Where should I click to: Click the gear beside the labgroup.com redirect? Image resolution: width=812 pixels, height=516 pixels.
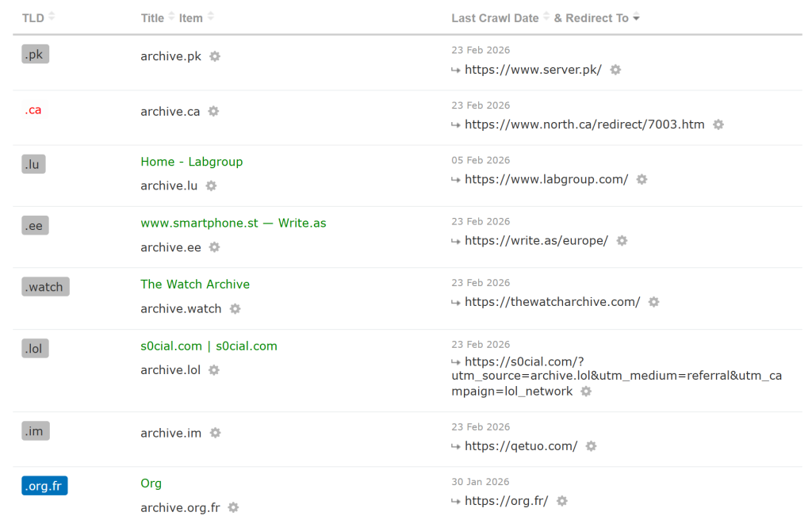(x=642, y=179)
